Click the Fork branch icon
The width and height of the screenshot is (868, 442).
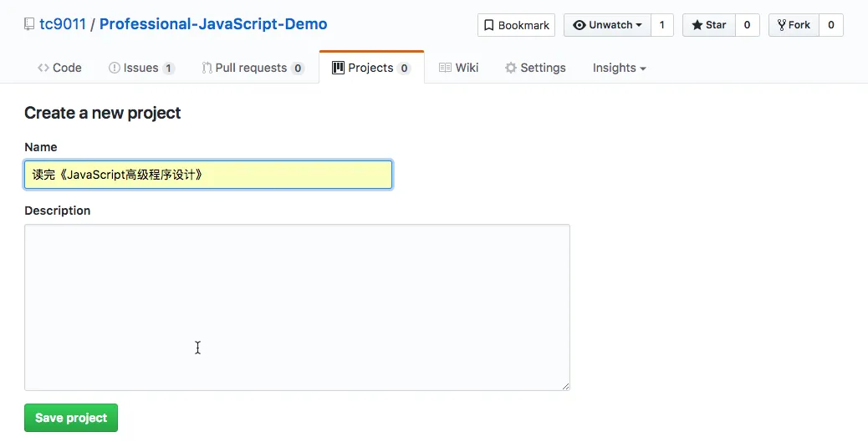781,25
